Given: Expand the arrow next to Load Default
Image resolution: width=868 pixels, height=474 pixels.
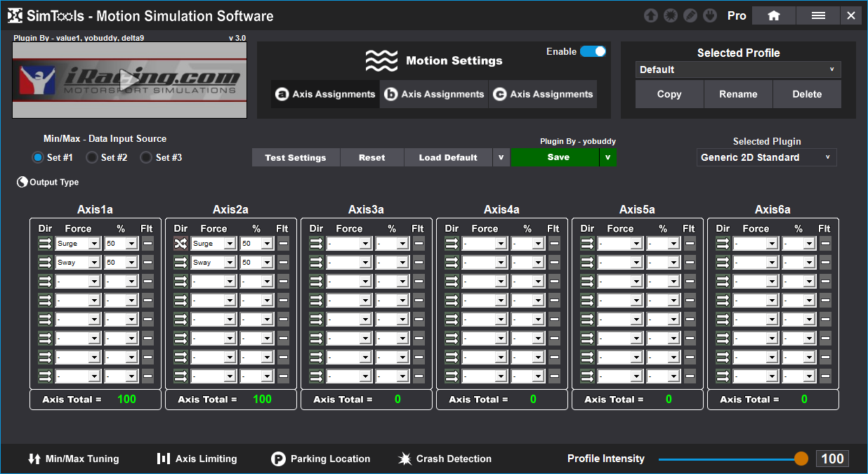Looking at the screenshot, I should click(501, 157).
